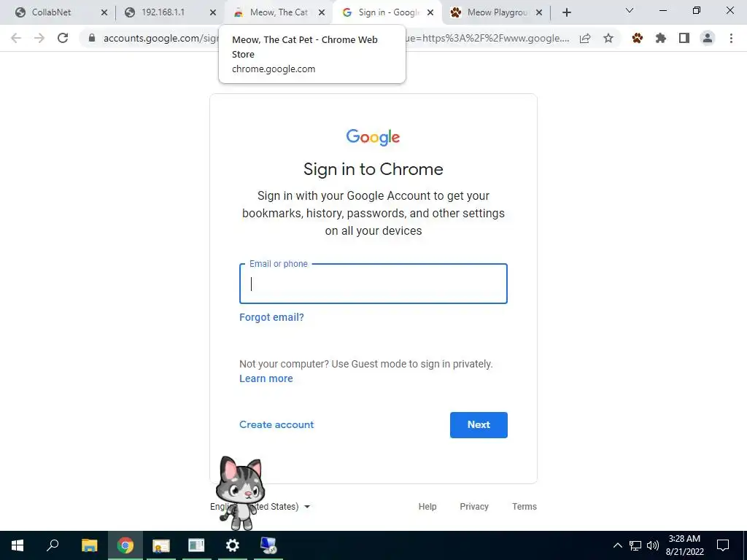Image resolution: width=747 pixels, height=560 pixels.
Task: Click the share this page icon
Action: tap(585, 38)
